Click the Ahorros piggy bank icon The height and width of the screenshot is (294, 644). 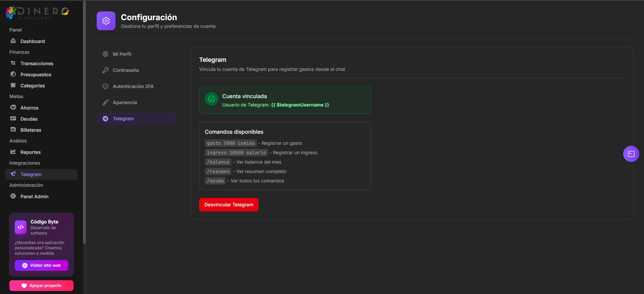[x=13, y=108]
